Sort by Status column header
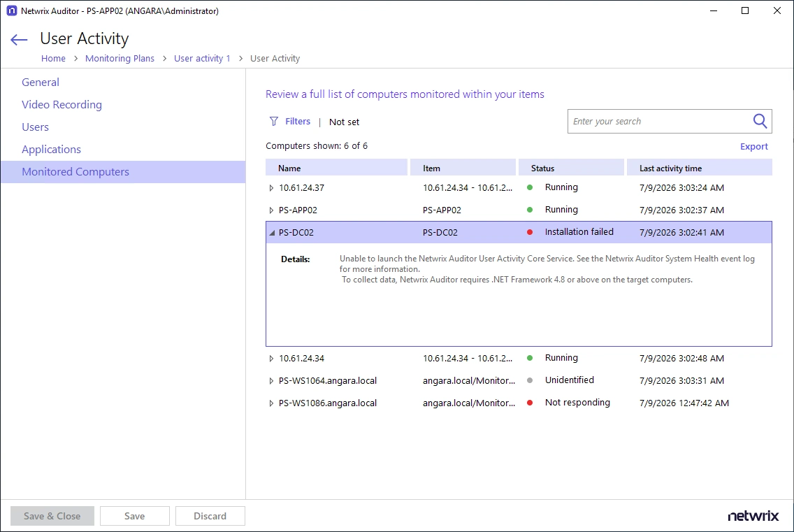 (571, 168)
